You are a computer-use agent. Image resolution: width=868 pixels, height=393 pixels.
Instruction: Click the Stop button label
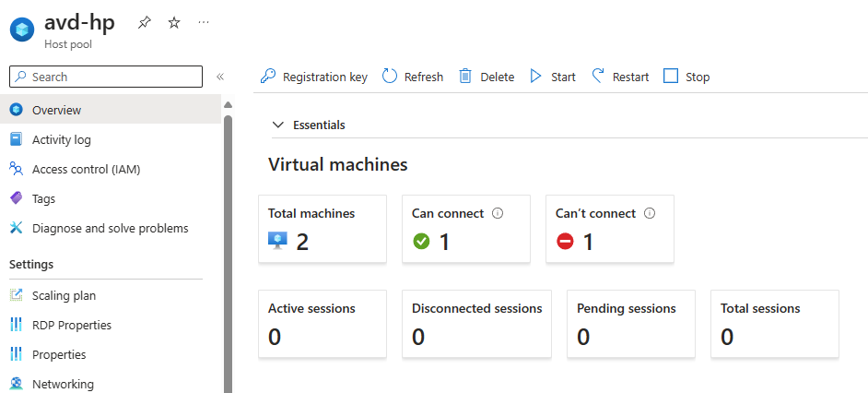coord(698,77)
